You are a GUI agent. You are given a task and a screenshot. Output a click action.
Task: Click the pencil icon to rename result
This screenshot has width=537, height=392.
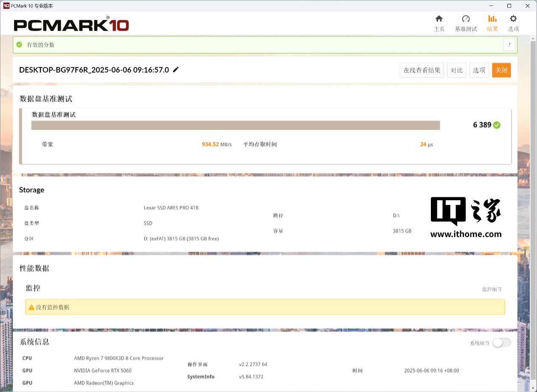point(176,70)
